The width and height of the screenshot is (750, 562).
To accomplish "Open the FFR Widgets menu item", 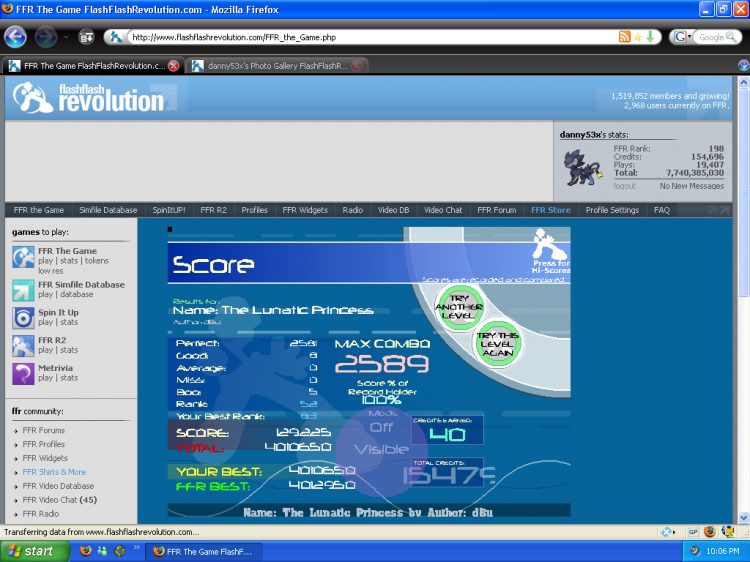I will (305, 210).
